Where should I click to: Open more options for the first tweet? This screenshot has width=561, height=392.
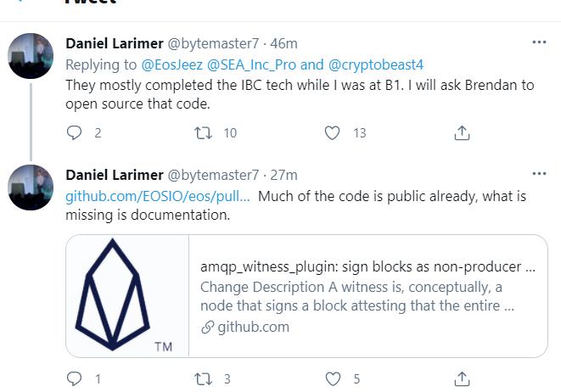click(539, 42)
